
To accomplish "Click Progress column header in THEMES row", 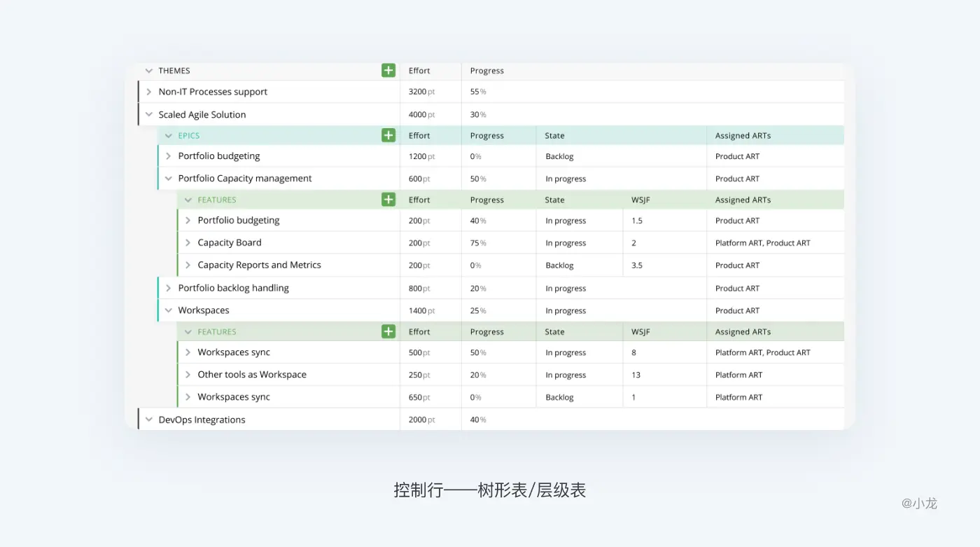I will (487, 71).
